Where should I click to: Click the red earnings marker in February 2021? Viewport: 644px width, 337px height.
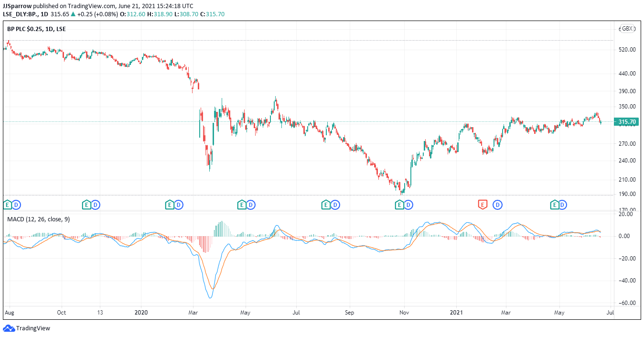coord(483,205)
